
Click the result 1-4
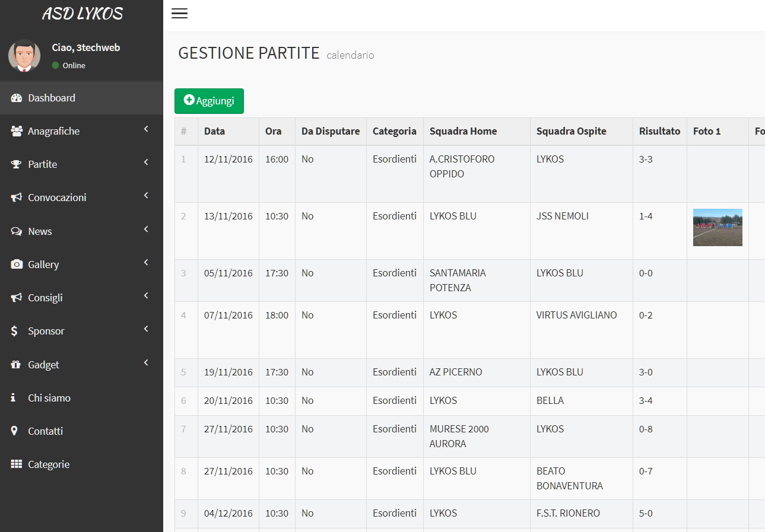coord(646,216)
